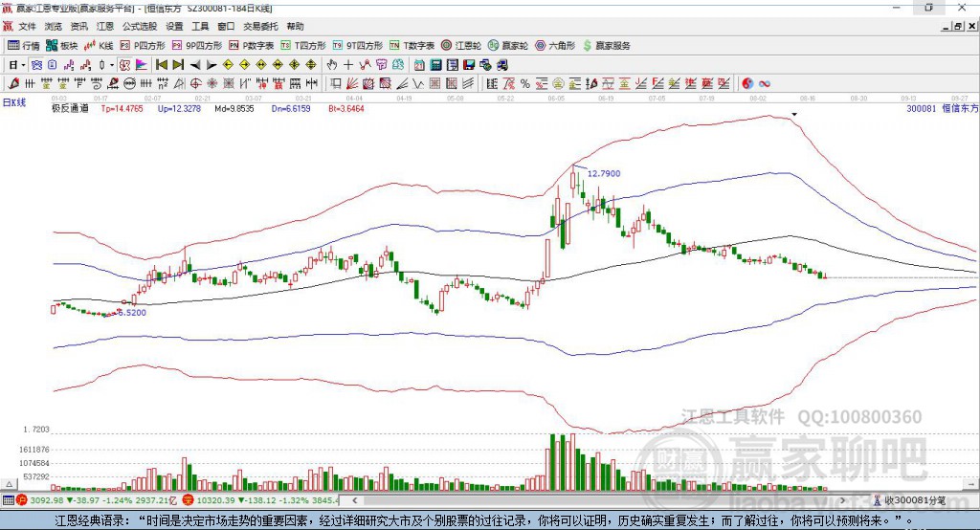The image size is (980, 530).
Task: Click horizontal scrollbar right arrow
Action: point(842,500)
